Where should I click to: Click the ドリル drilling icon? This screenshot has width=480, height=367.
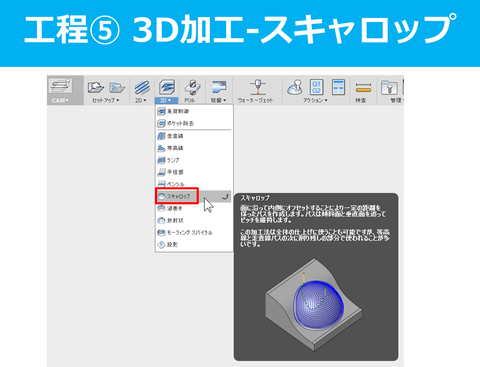(x=192, y=88)
